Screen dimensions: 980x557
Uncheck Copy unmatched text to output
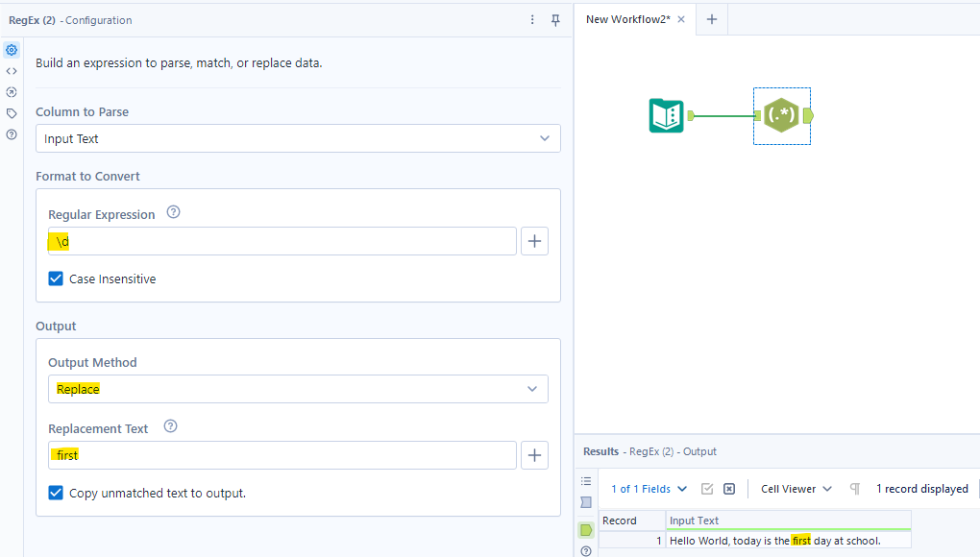click(x=57, y=494)
